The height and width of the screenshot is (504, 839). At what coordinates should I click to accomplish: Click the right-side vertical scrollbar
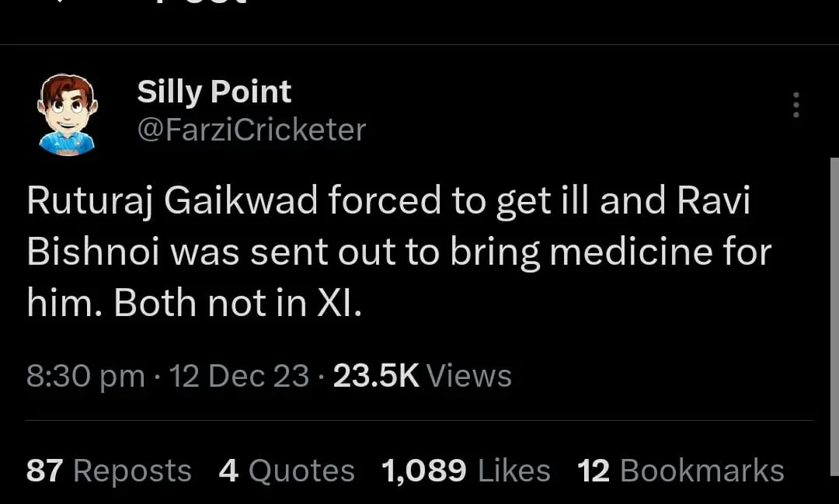click(834, 311)
